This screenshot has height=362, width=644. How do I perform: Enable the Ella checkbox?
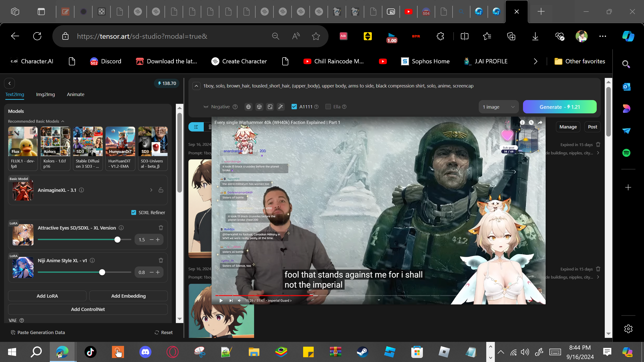click(328, 107)
